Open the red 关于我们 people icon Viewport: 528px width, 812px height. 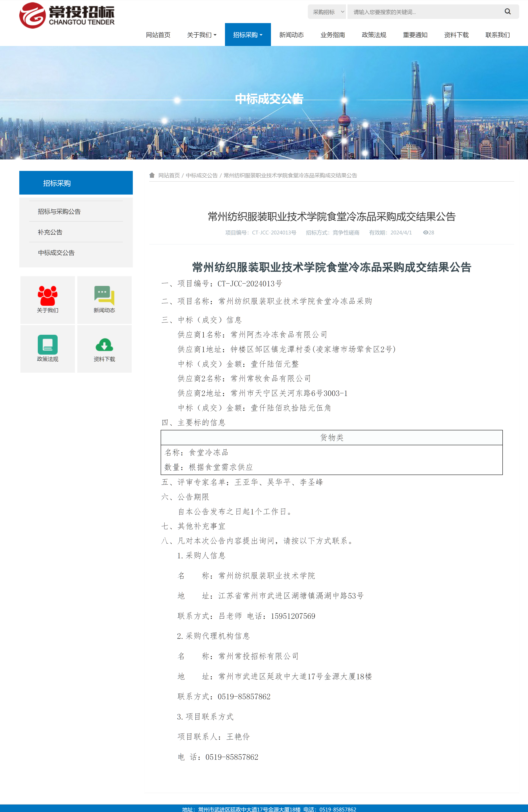(48, 295)
